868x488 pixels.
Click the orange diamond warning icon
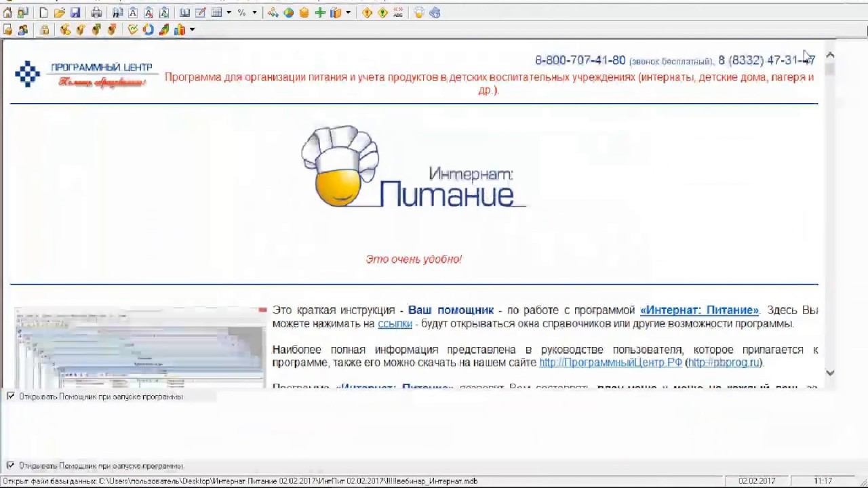pos(367,13)
